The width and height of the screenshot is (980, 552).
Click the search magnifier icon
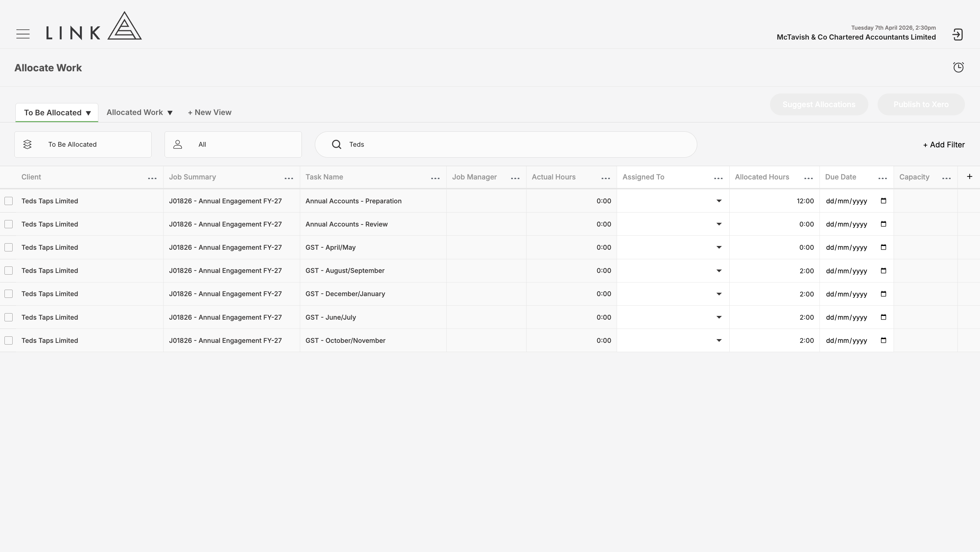[x=336, y=144]
